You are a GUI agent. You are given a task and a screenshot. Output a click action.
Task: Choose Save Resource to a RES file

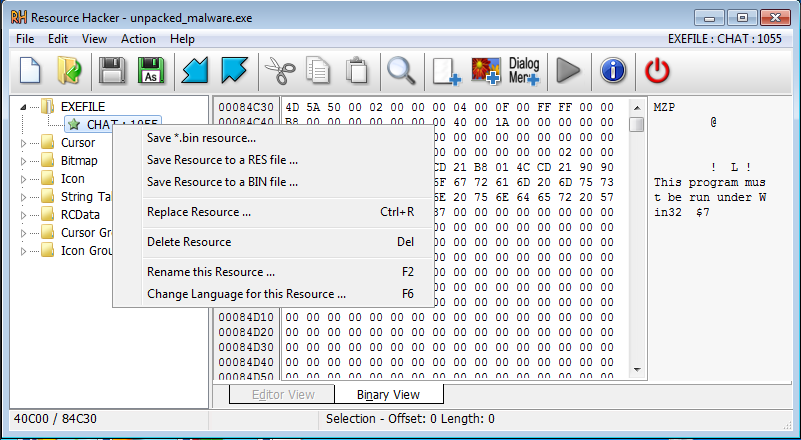pyautogui.click(x=273, y=160)
